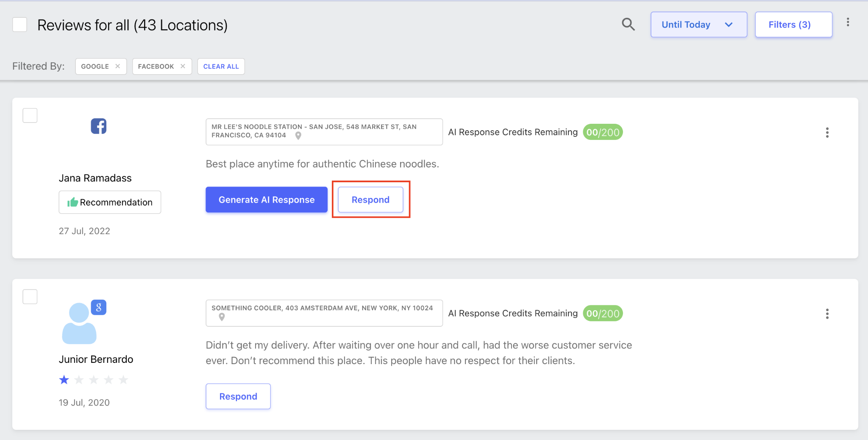Image resolution: width=868 pixels, height=440 pixels.
Task: Click the 'Reviews for all (43 Locations)' heading
Action: click(133, 25)
